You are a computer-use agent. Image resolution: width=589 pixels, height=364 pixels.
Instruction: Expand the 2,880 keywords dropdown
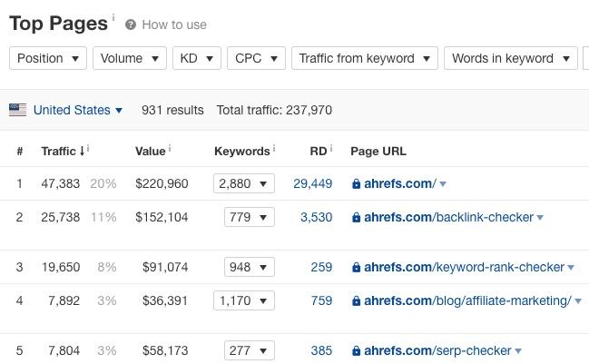pyautogui.click(x=244, y=183)
